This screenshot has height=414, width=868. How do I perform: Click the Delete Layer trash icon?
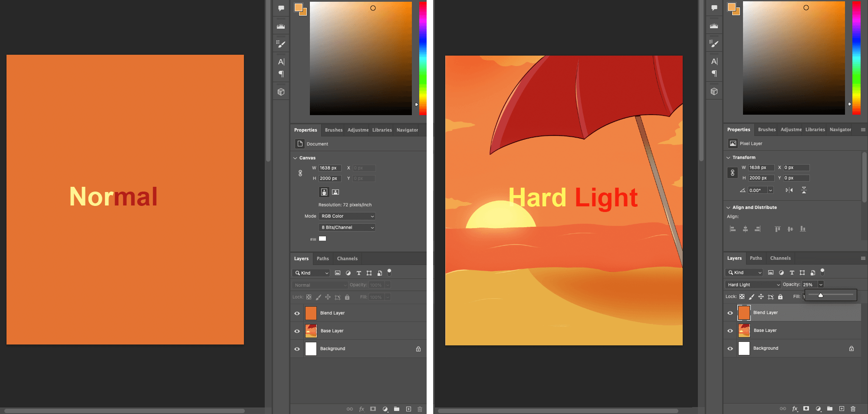420,409
